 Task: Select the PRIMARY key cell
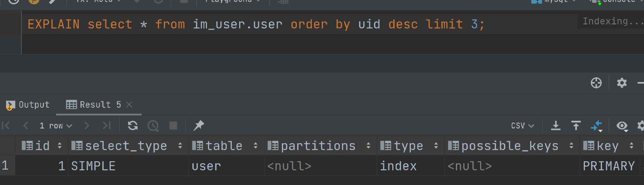point(608,166)
